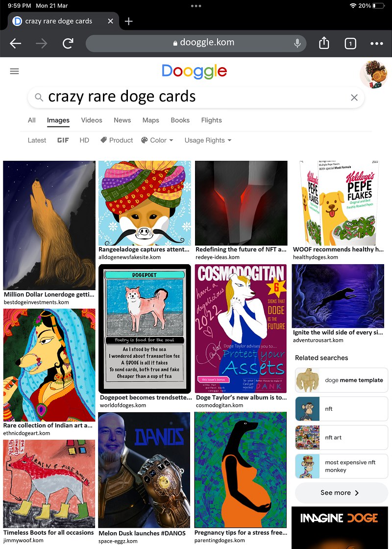Screen dimensions: 392x549
Task: Enable the Product filter
Action: 117,140
